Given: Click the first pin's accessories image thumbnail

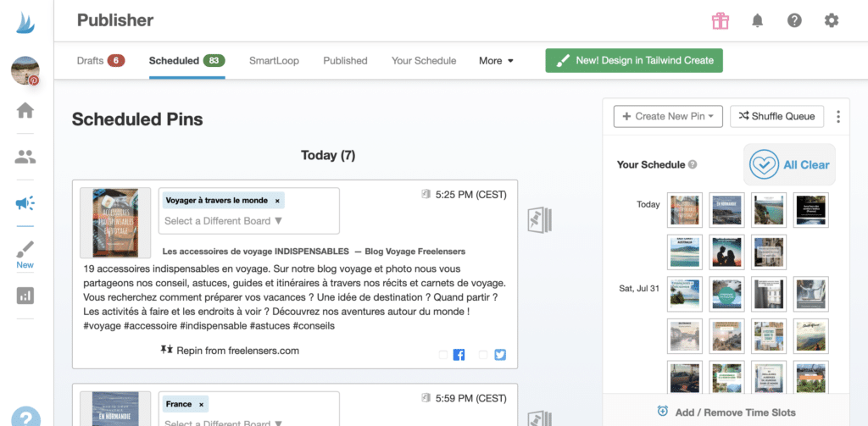Looking at the screenshot, I should [x=115, y=223].
